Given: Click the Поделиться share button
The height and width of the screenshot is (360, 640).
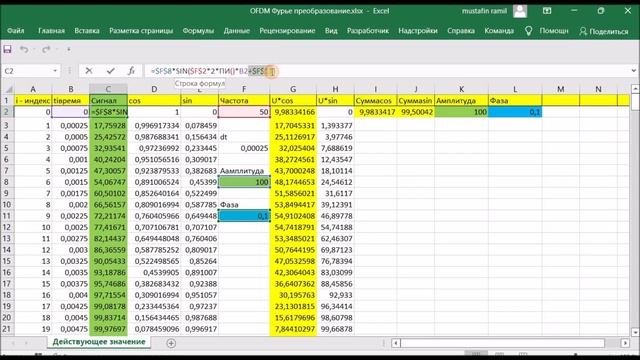Looking at the screenshot, I should click(604, 31).
